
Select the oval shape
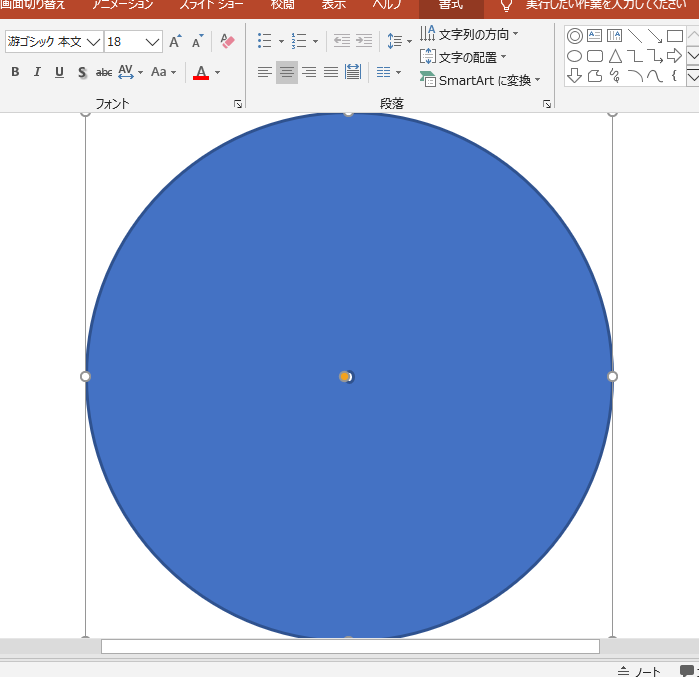tap(575, 56)
